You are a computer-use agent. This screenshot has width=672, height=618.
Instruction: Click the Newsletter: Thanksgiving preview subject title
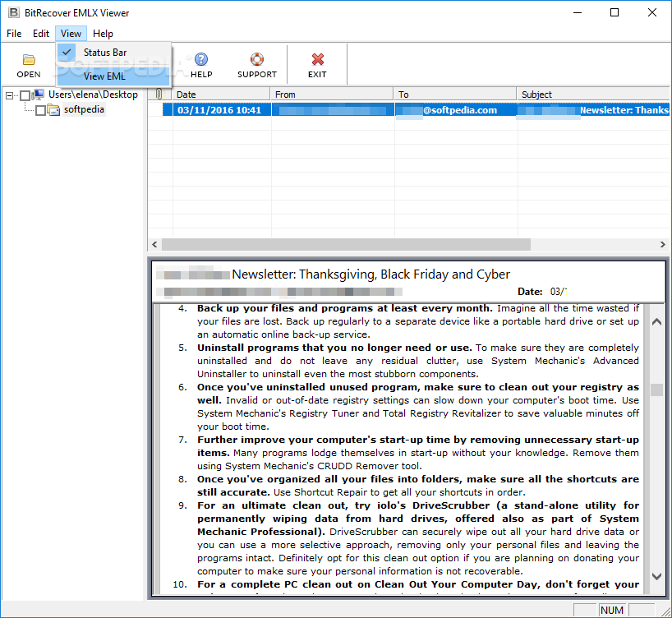[371, 274]
